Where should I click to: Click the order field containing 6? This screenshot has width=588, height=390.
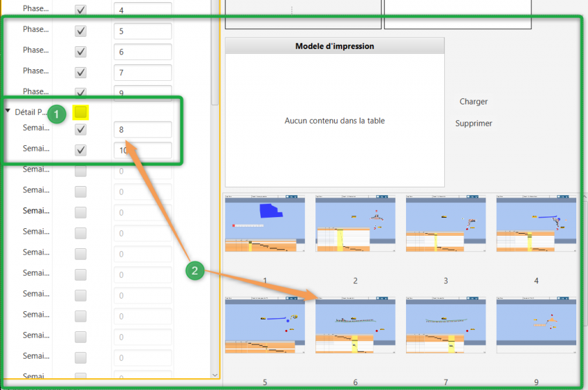coord(143,52)
